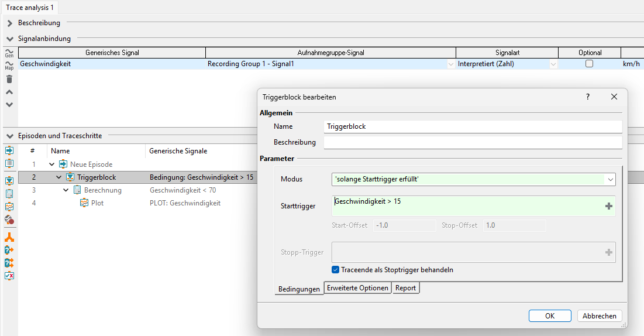The image size is (644, 336).
Task: Click the Triggerblock row icon
Action: click(70, 177)
